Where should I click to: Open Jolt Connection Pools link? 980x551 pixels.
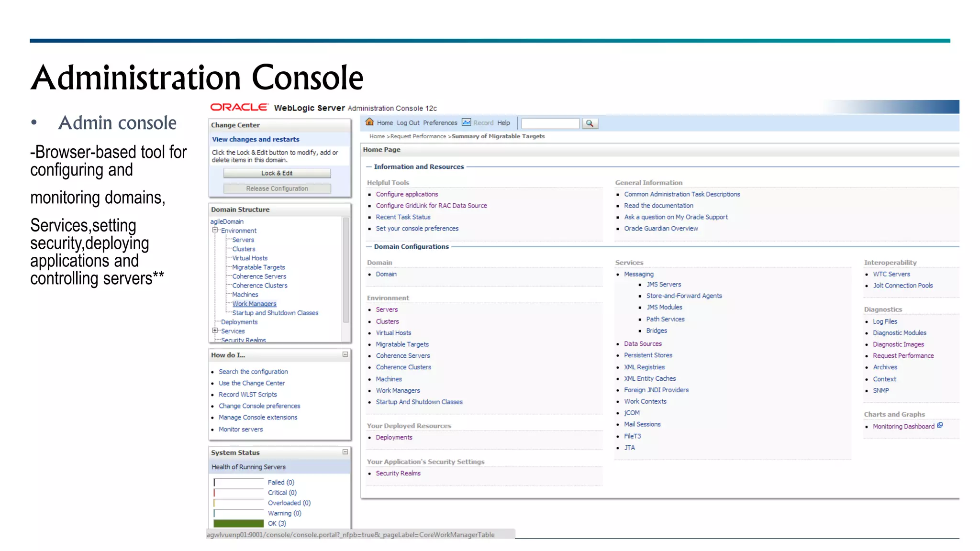coord(903,286)
